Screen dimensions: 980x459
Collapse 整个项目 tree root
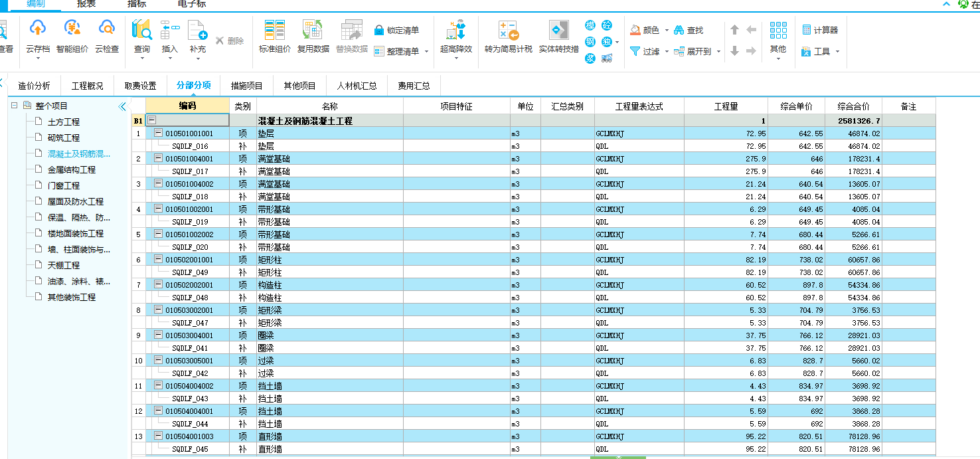14,105
